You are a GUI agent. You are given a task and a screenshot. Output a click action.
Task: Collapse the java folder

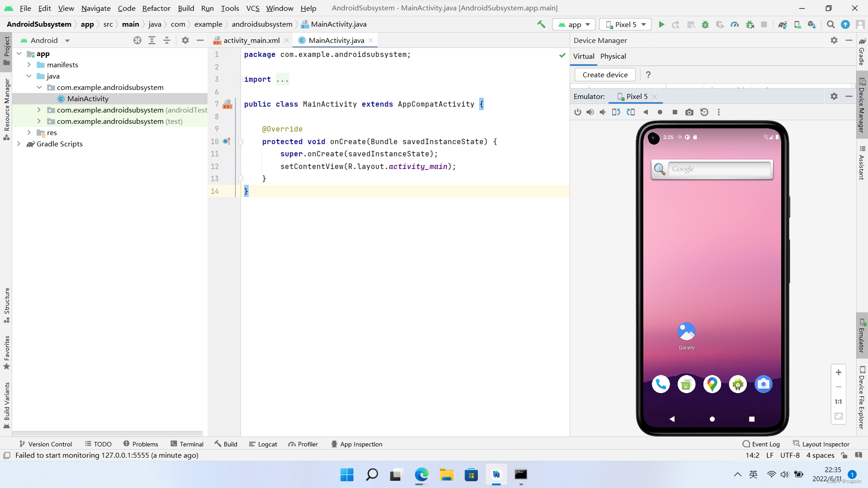tap(29, 76)
